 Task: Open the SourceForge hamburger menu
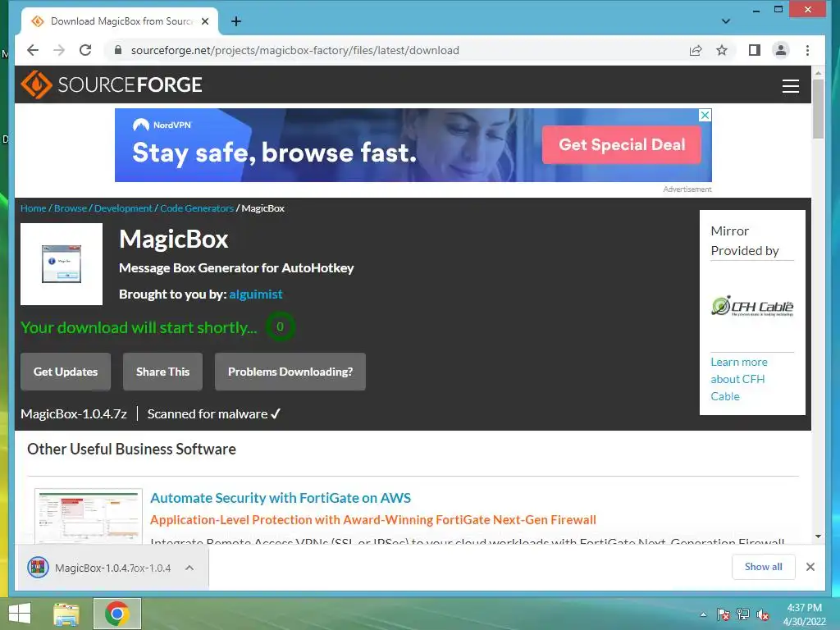[790, 85]
